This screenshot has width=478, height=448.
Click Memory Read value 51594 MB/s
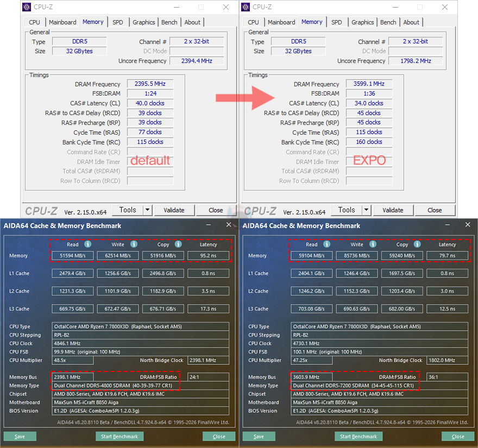click(x=73, y=255)
